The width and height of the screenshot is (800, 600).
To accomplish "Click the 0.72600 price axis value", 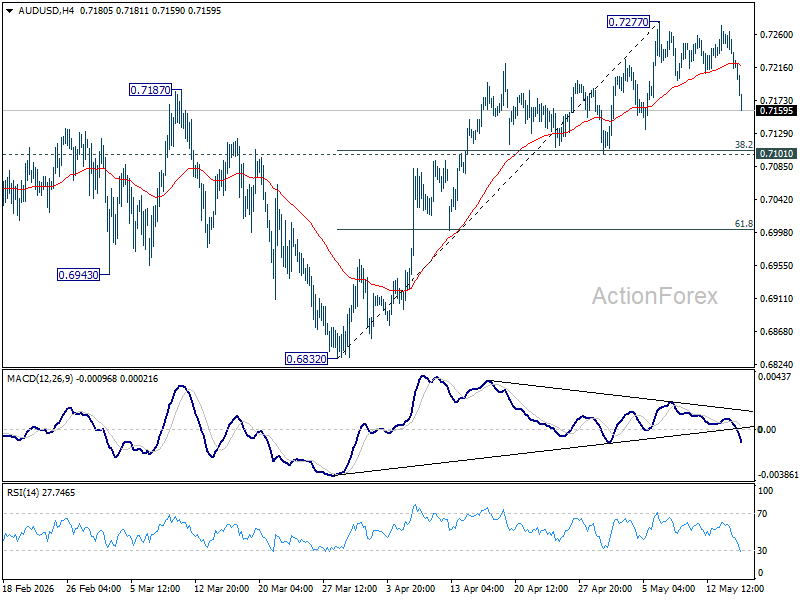I will pyautogui.click(x=777, y=35).
